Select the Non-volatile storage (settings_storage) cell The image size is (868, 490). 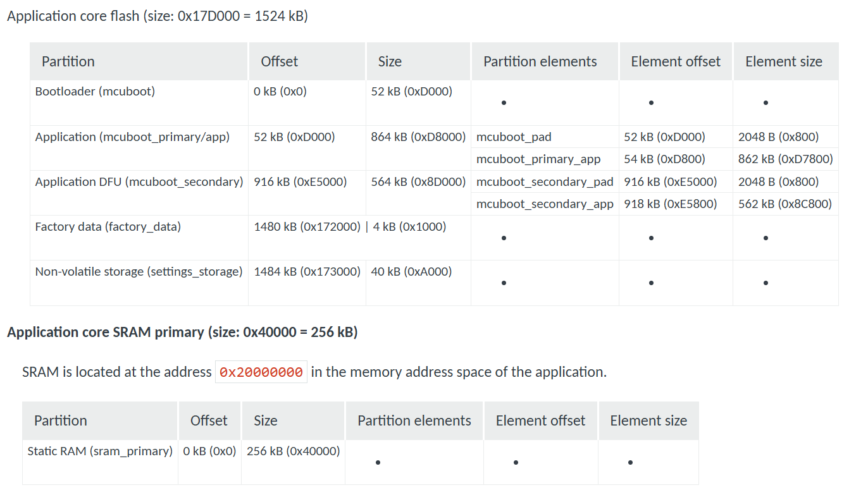[x=139, y=272]
